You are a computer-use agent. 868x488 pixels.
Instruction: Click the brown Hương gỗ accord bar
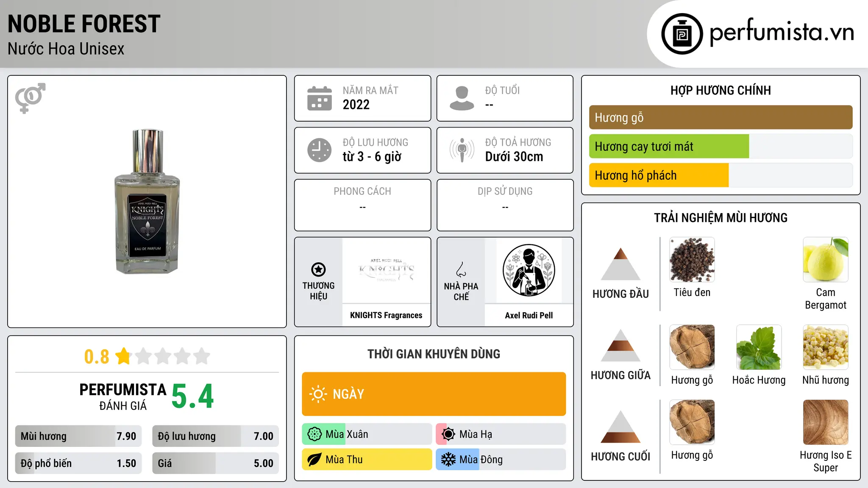pos(721,117)
